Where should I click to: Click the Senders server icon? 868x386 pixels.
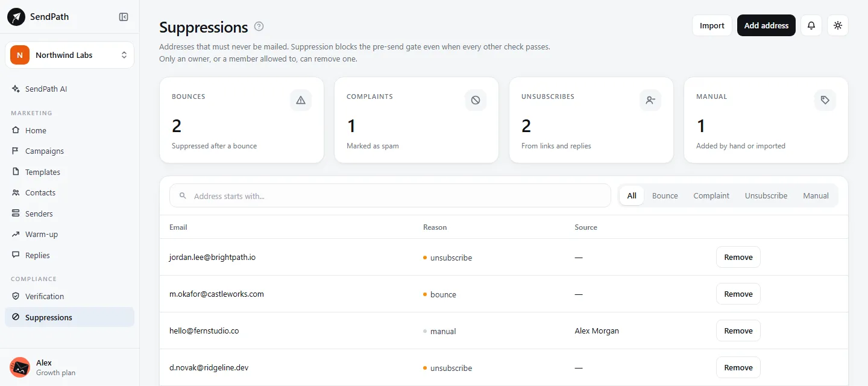coord(16,214)
